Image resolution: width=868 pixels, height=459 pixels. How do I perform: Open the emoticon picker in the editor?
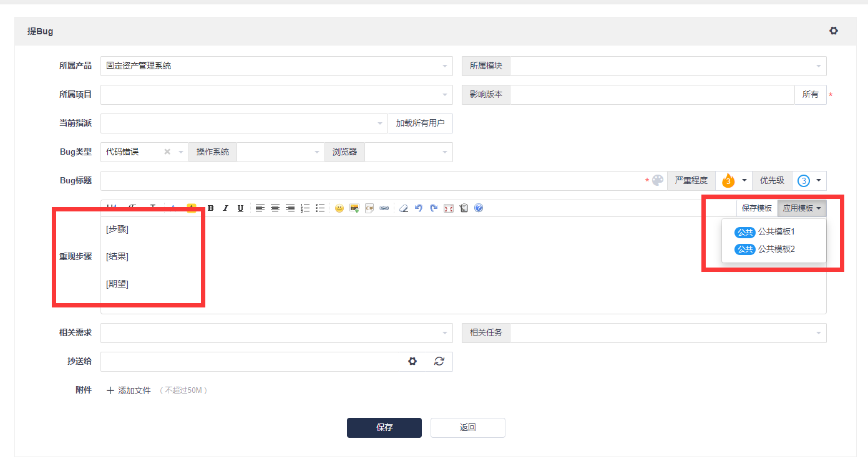(x=339, y=208)
